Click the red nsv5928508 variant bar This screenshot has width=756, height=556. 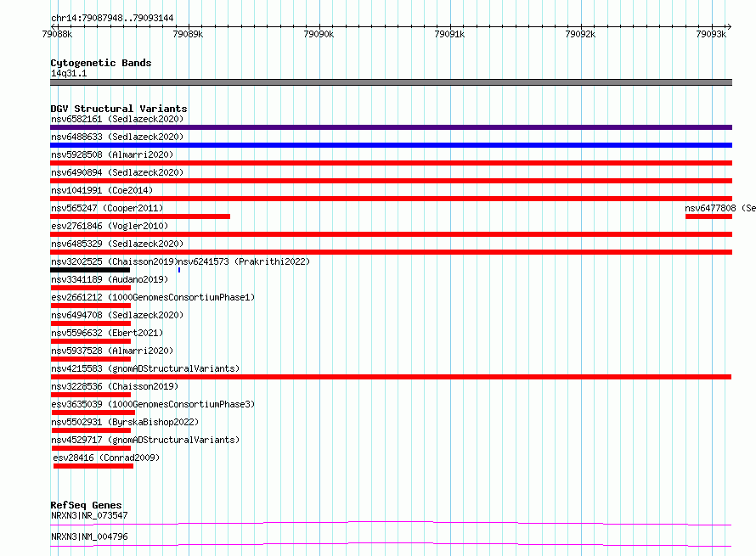tap(391, 163)
